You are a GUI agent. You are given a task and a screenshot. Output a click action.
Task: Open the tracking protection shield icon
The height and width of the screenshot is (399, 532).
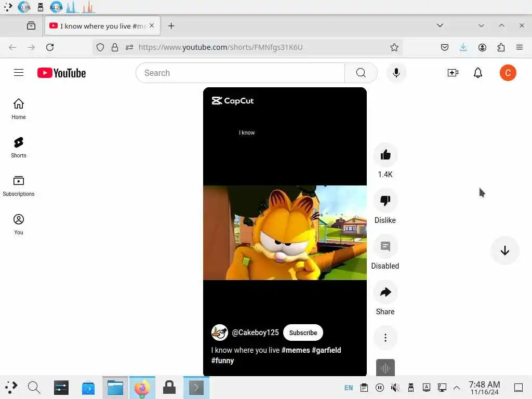pos(100,47)
